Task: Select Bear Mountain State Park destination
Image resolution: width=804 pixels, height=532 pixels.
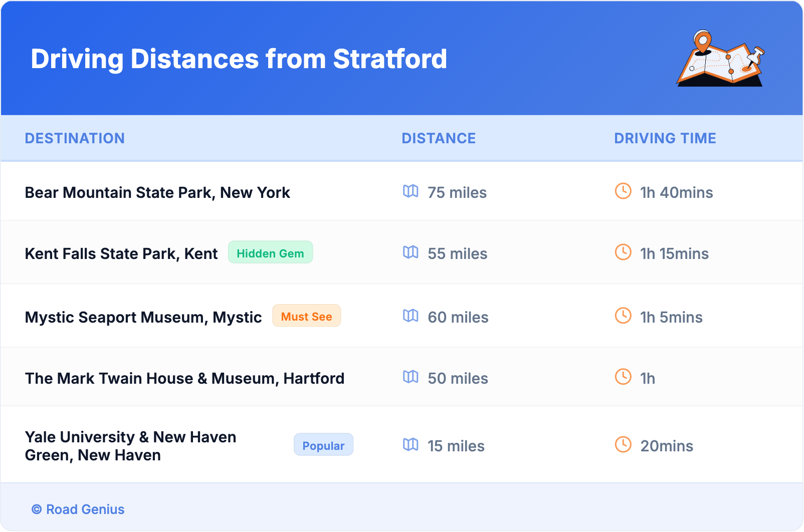Action: 157,193
